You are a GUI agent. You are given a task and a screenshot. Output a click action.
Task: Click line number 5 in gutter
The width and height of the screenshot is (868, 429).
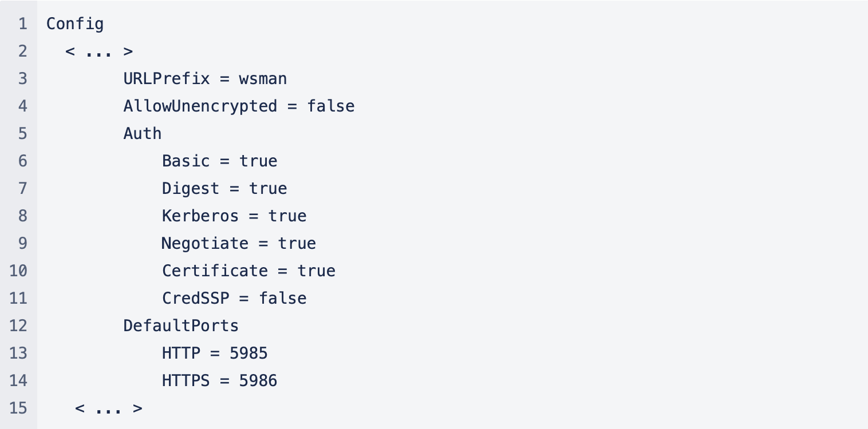[22, 133]
